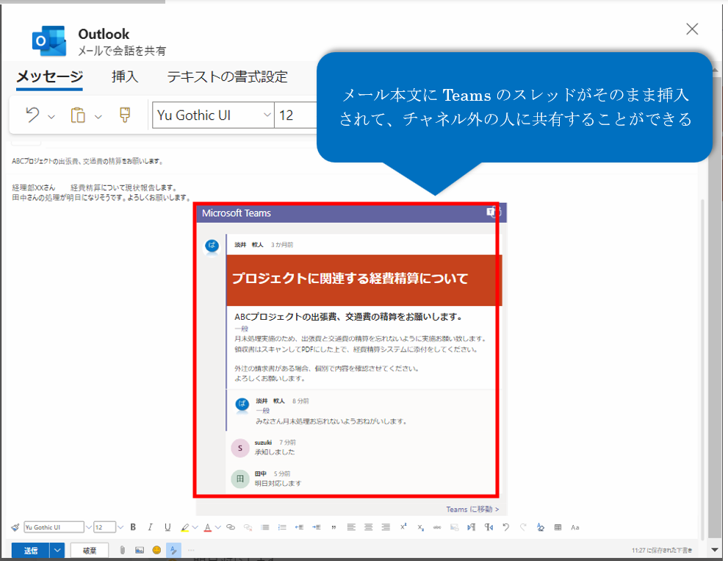The height and width of the screenshot is (561, 728).
Task: Insert a hyperlink from bottom toolbar
Action: pyautogui.click(x=231, y=527)
